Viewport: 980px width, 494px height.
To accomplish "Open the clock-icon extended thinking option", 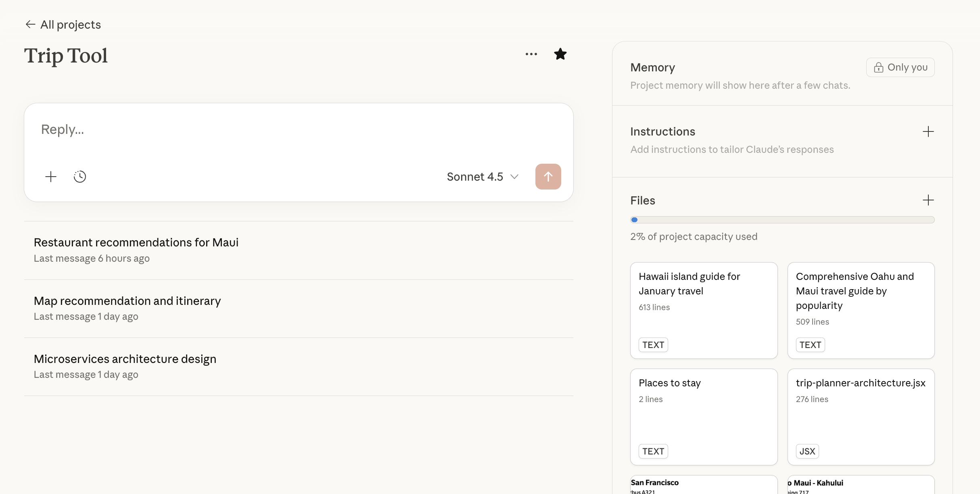I will click(x=80, y=177).
